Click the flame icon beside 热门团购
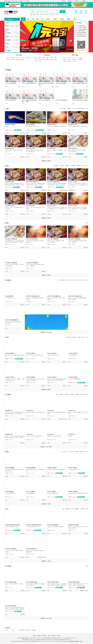Screen dimensions: 93x644 click(x=16, y=55)
